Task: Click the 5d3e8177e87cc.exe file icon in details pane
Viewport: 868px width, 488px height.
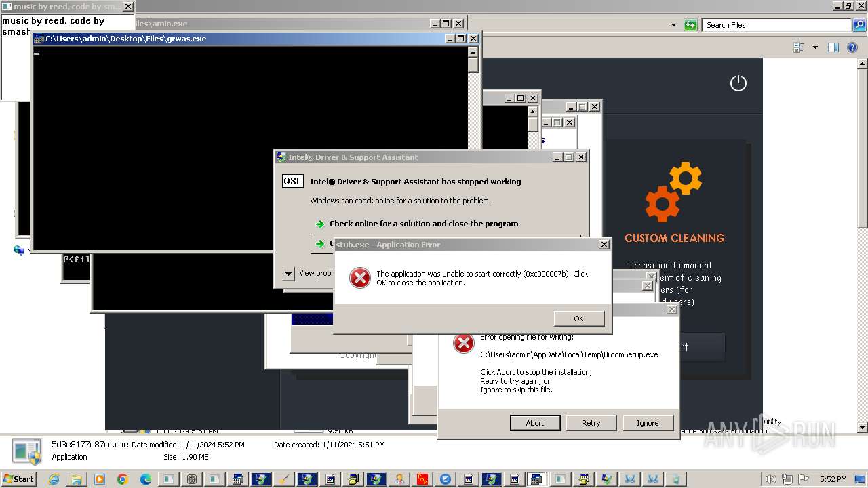Action: click(27, 451)
